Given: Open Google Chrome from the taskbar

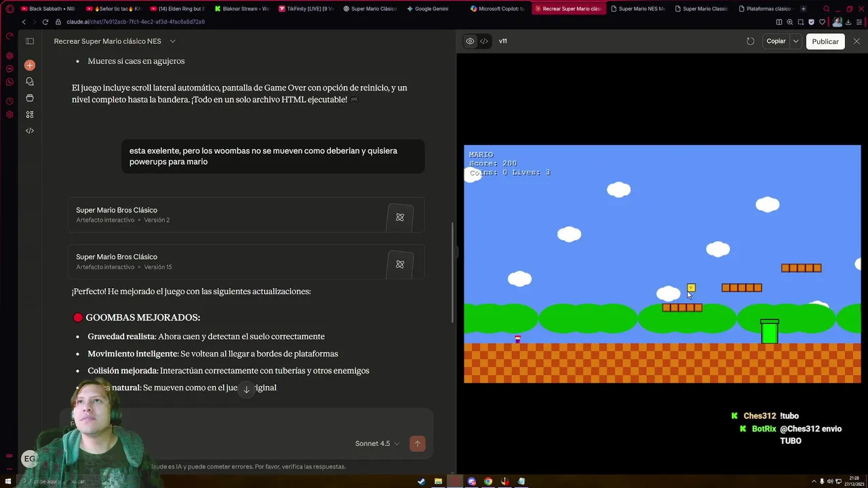Looking at the screenshot, I should (x=488, y=482).
